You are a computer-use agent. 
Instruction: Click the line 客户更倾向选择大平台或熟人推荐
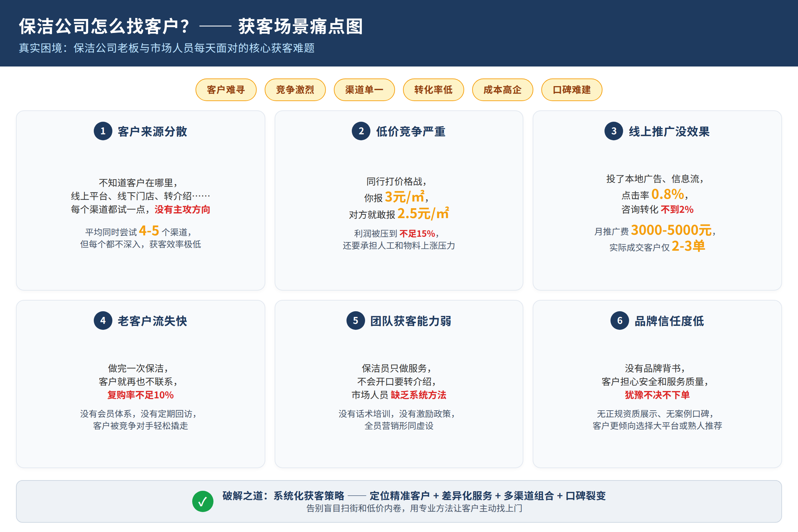[x=657, y=426]
